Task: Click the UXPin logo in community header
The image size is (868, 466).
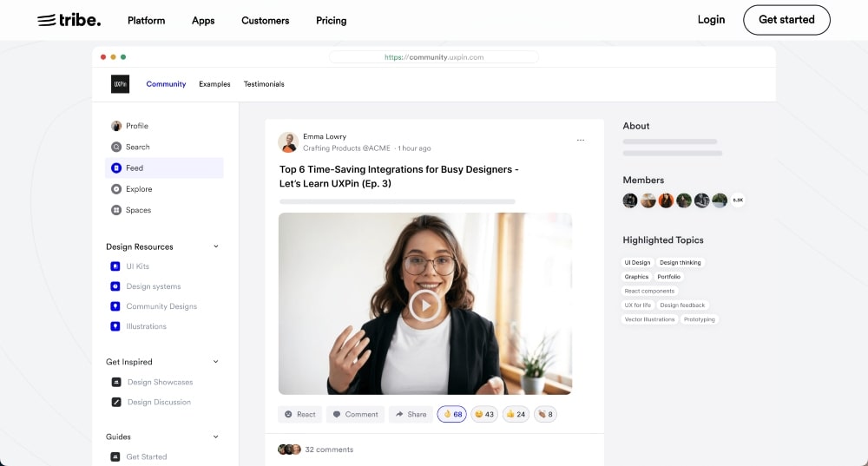Action: (x=120, y=84)
